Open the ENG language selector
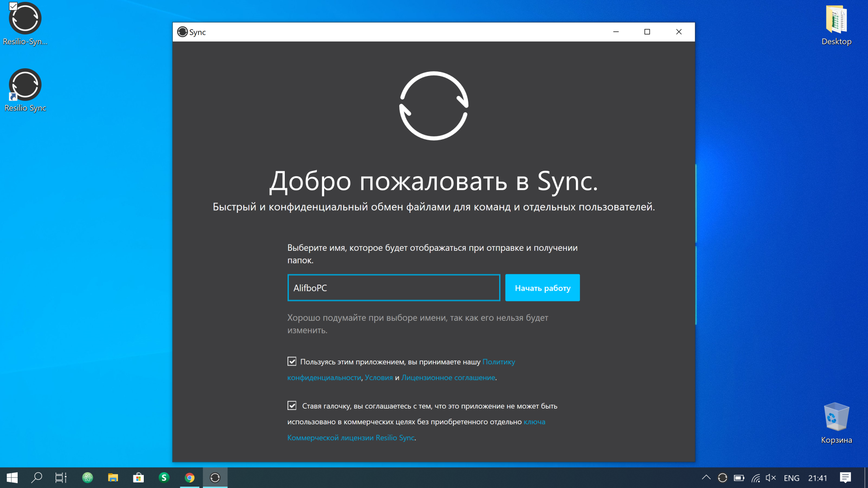This screenshot has width=868, height=488. click(792, 478)
